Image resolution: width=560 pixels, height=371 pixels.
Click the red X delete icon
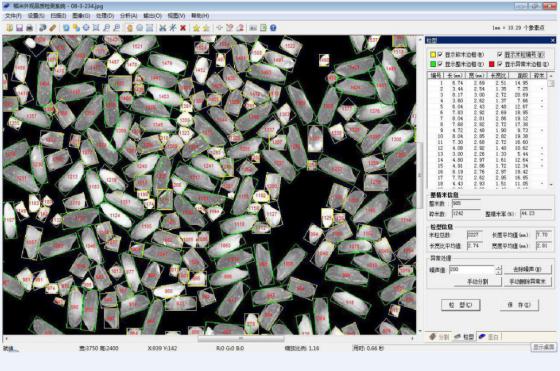183,28
